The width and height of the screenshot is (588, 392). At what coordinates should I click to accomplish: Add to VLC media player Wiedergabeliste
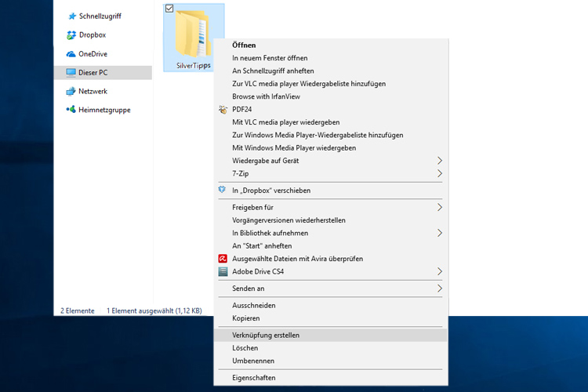tap(331, 83)
